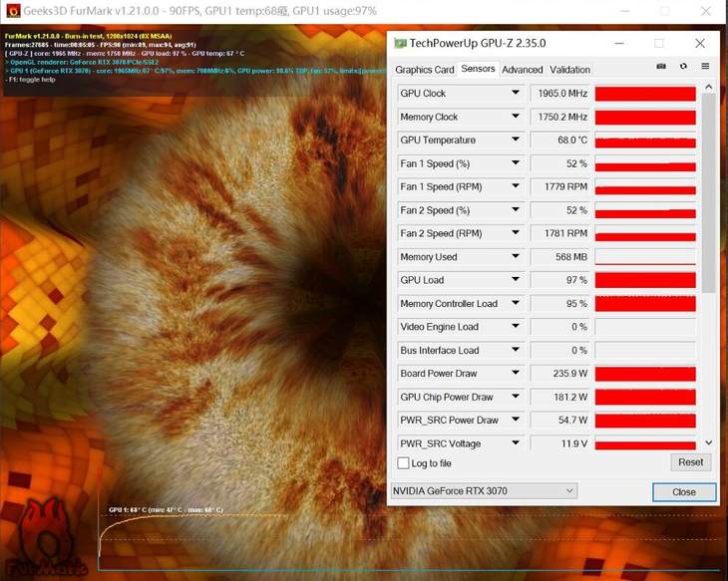
Task: Open the Advanced tab
Action: point(522,70)
